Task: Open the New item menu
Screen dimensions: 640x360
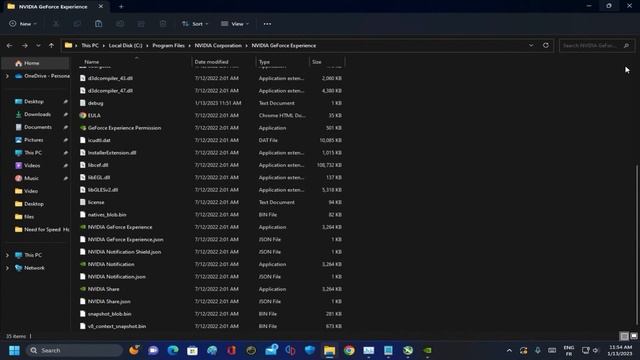Action: pos(23,24)
